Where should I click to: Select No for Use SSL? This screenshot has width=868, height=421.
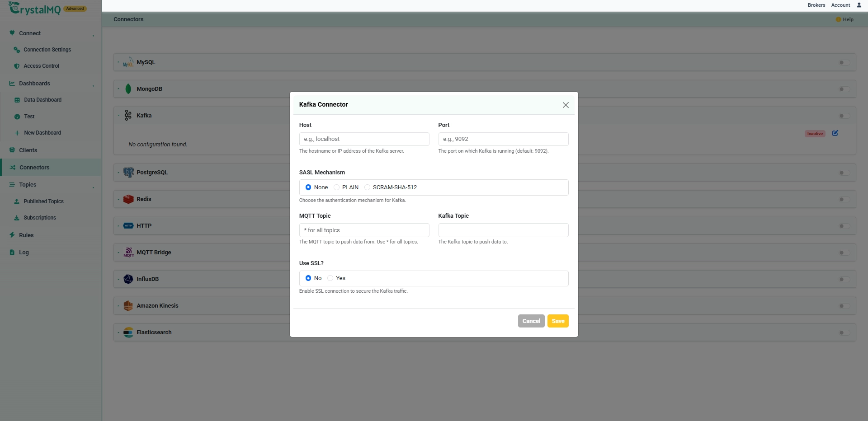coord(308,278)
